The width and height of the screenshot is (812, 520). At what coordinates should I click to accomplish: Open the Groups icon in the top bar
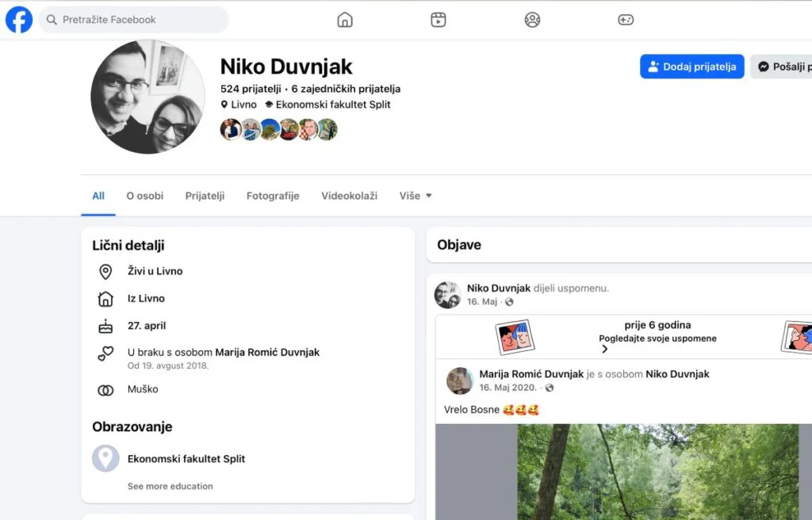532,20
